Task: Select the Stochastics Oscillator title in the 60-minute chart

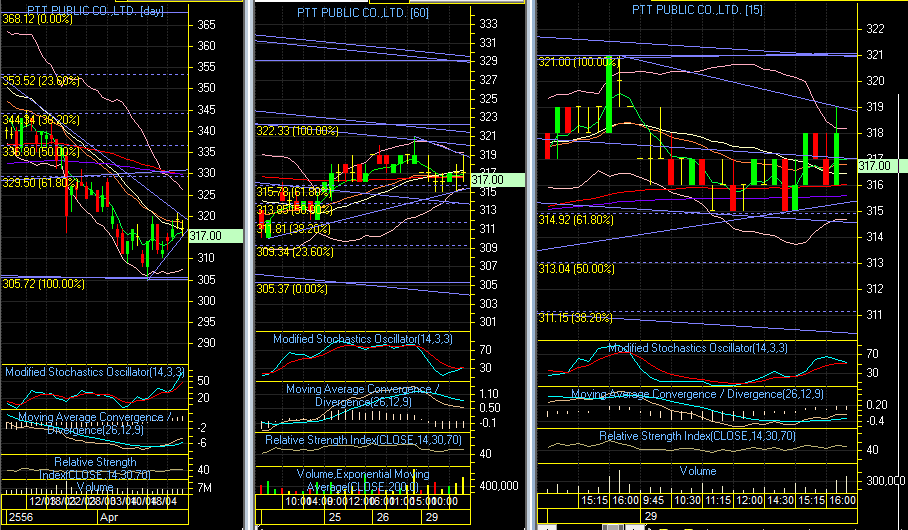Action: click(363, 339)
